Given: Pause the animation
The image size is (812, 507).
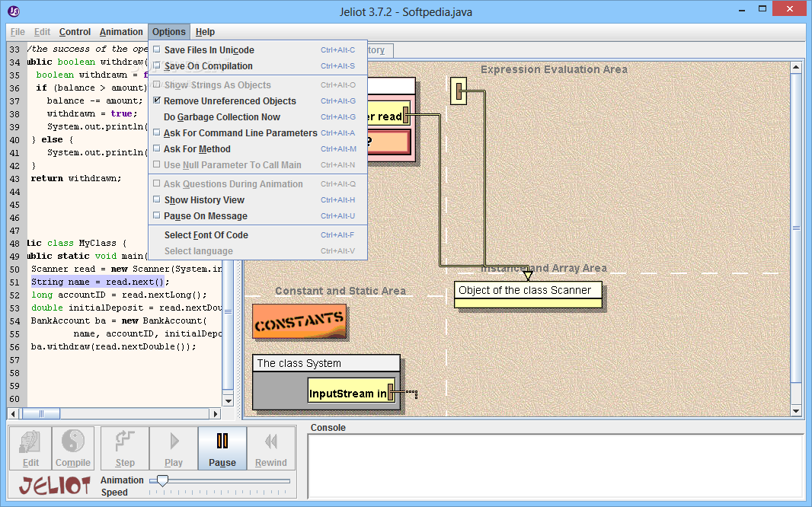Looking at the screenshot, I should pos(222,448).
